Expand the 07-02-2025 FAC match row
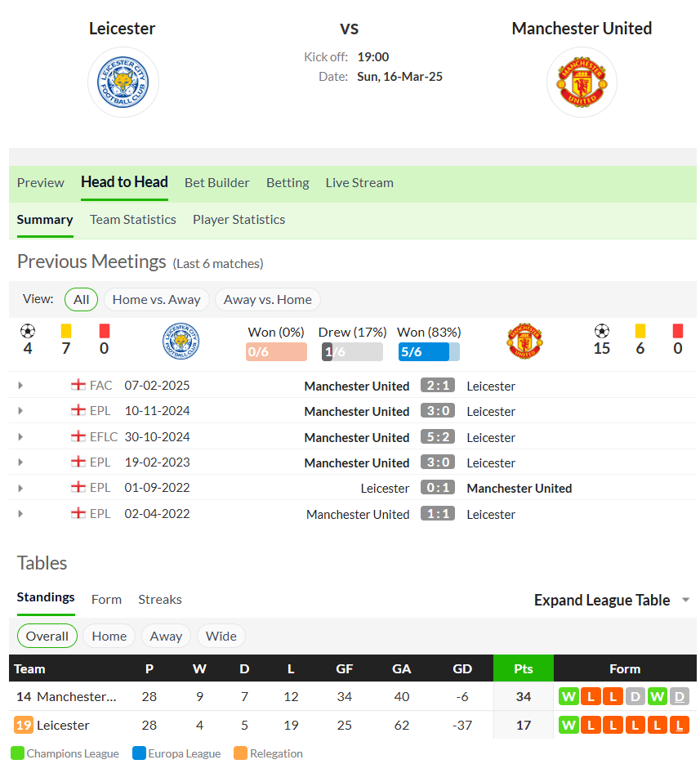Screen dimensions: 700x773 [20, 386]
